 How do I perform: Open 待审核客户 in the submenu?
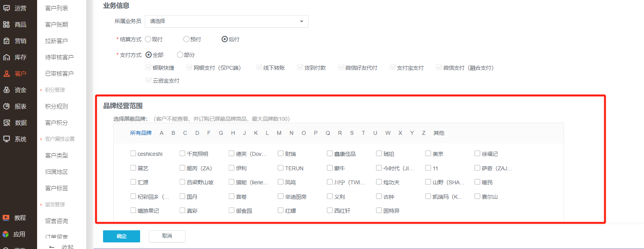click(x=59, y=57)
